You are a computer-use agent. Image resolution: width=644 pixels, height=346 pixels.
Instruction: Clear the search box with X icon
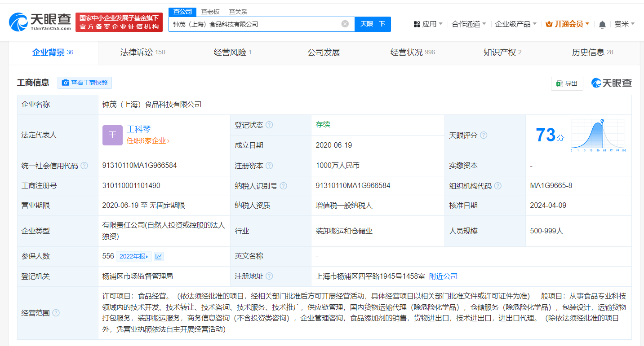pyautogui.click(x=345, y=24)
